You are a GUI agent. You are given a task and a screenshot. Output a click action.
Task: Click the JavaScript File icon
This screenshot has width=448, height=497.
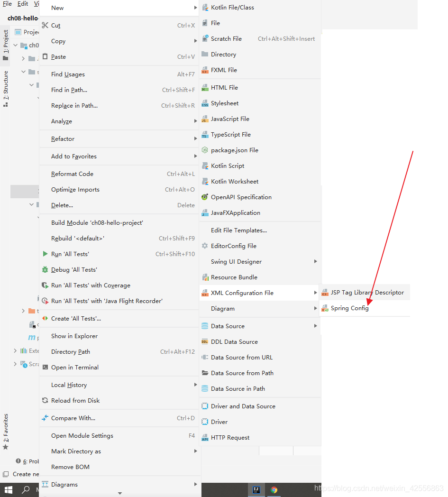click(x=205, y=119)
